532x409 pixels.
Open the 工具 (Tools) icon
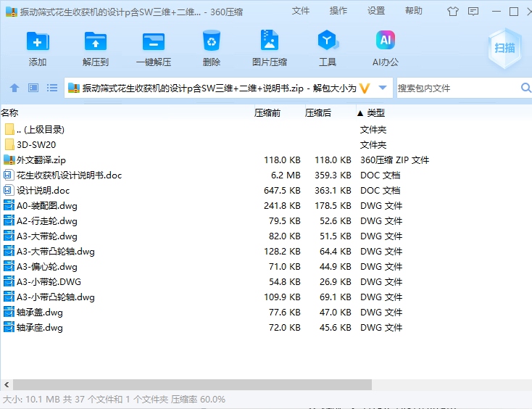pos(328,41)
